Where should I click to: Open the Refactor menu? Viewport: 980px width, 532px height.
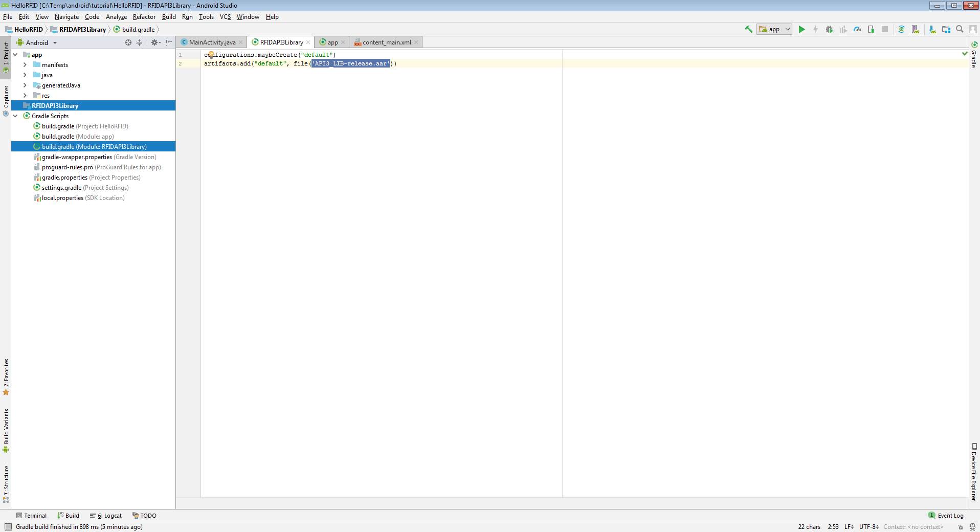tap(144, 17)
